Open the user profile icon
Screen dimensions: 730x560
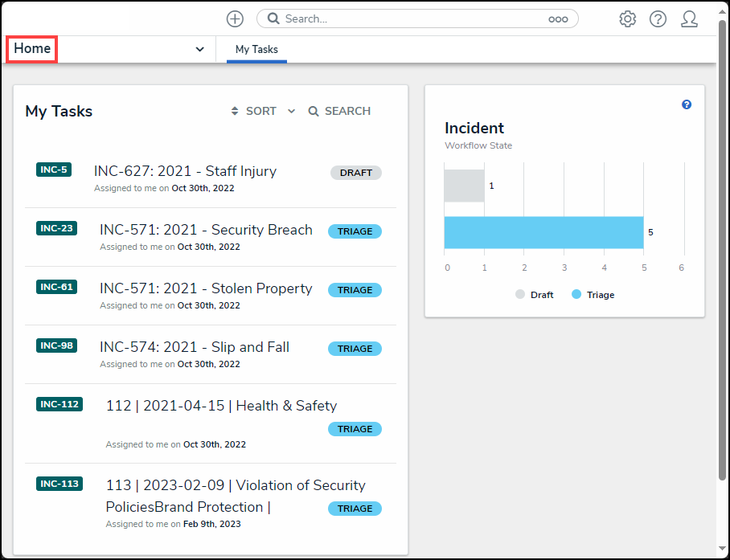(x=689, y=18)
